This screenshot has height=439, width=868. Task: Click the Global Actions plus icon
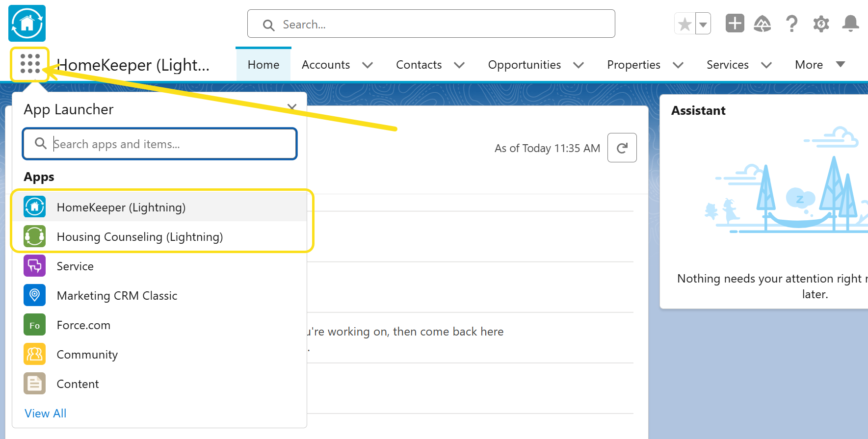pos(735,24)
